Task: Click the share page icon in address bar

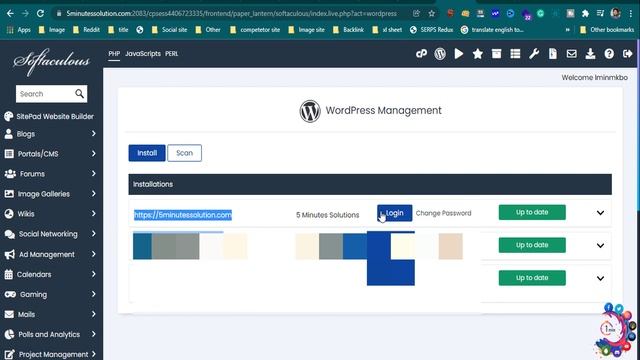Action: click(x=416, y=13)
